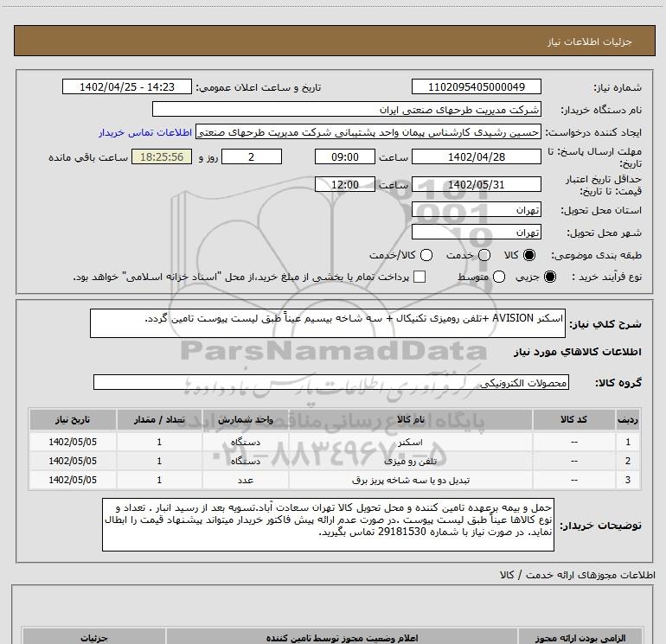This screenshot has height=644, width=666.
Task: Click the announcement date field 1402/04/25 - 14:23
Action: point(127,86)
